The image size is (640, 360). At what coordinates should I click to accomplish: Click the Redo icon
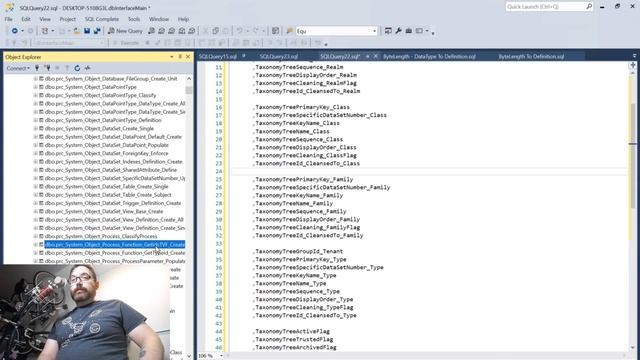click(x=256, y=31)
